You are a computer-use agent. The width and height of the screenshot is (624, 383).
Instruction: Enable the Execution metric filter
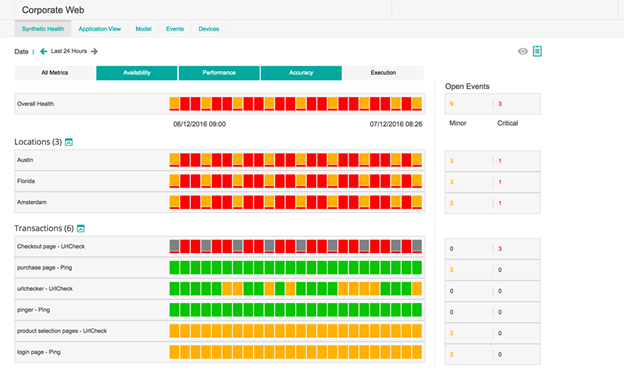pyautogui.click(x=383, y=73)
